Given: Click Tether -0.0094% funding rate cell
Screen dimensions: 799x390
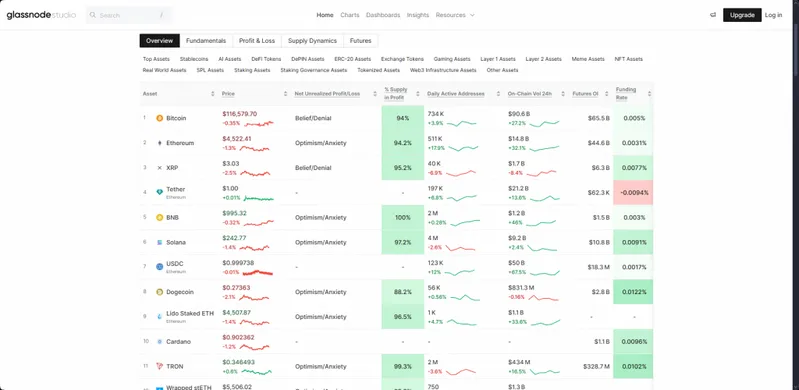Looking at the screenshot, I should click(x=633, y=193).
